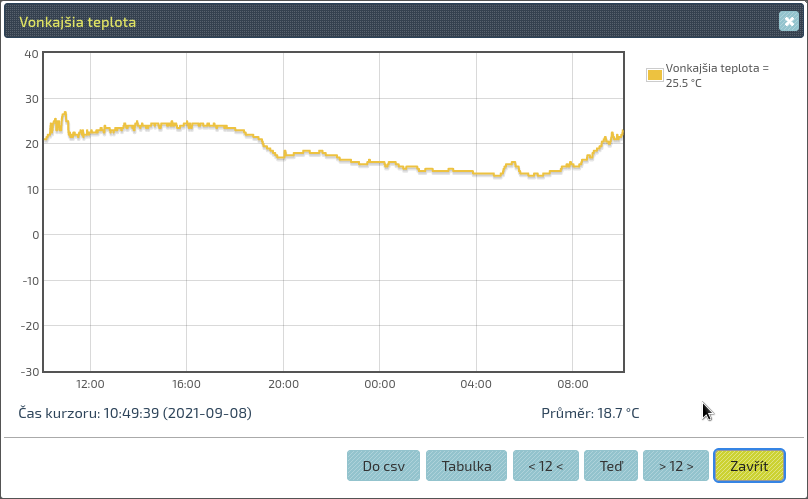Click the 30 y-axis label
This screenshot has width=808, height=499.
tap(32, 99)
